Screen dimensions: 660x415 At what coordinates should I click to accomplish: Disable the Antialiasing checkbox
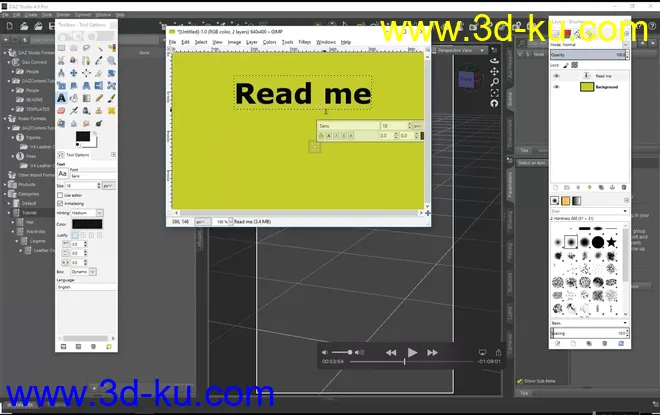tap(60, 203)
